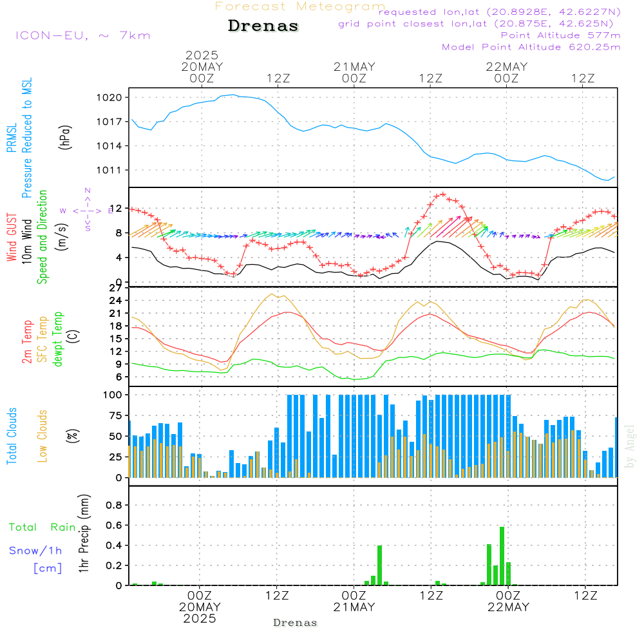644x644 pixels.
Task: Click the 'dewpt Temp' green label
Action: [57, 339]
